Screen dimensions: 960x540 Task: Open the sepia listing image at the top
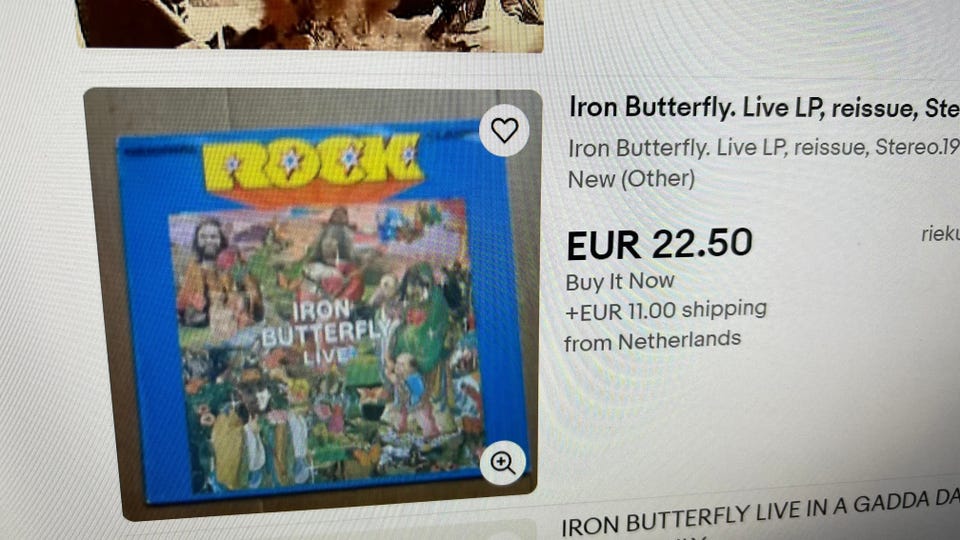click(x=309, y=23)
